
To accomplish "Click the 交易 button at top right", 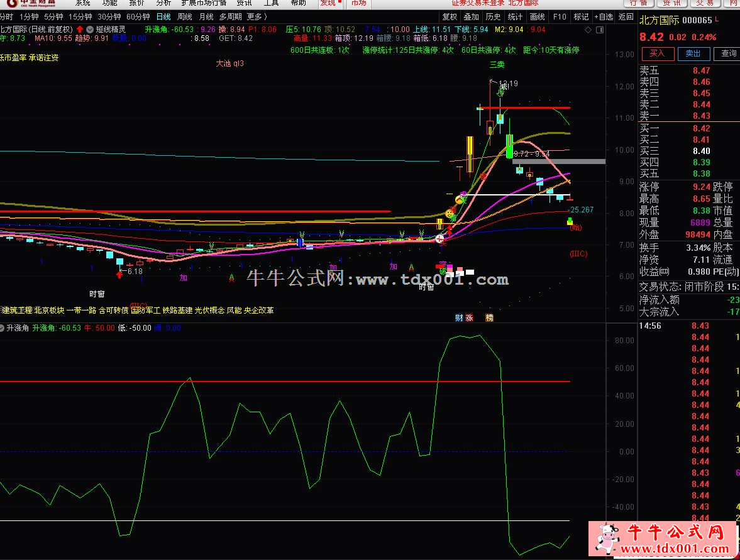I will (x=705, y=3).
